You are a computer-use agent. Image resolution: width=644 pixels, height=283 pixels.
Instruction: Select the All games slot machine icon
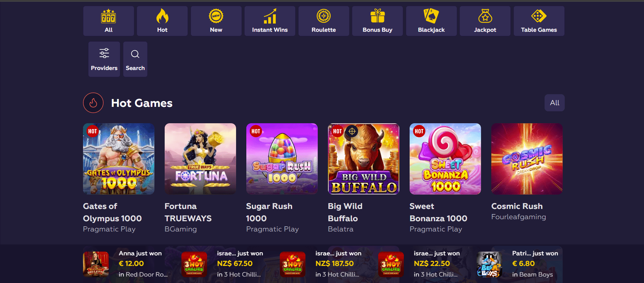[108, 16]
